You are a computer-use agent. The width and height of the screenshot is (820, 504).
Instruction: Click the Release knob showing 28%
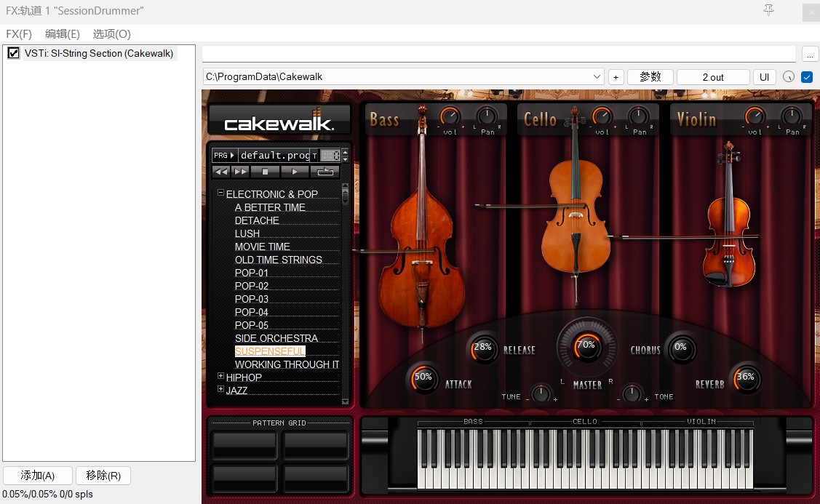[482, 348]
